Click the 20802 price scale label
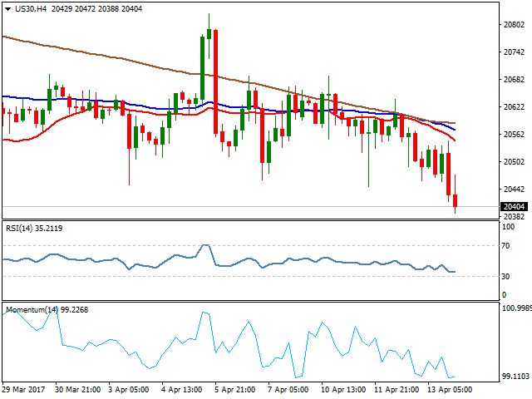 514,25
